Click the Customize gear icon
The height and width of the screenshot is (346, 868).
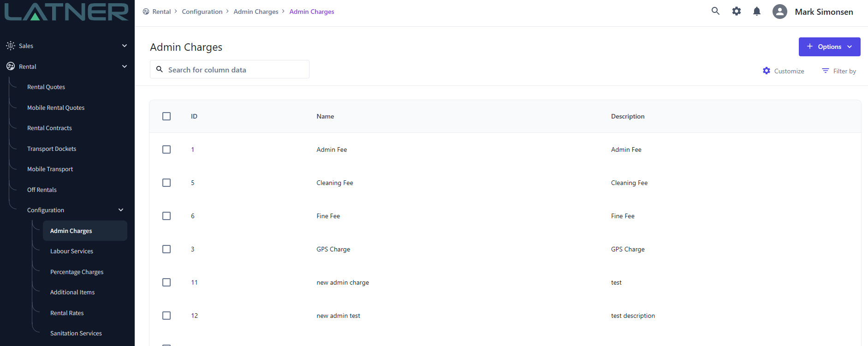[767, 71]
